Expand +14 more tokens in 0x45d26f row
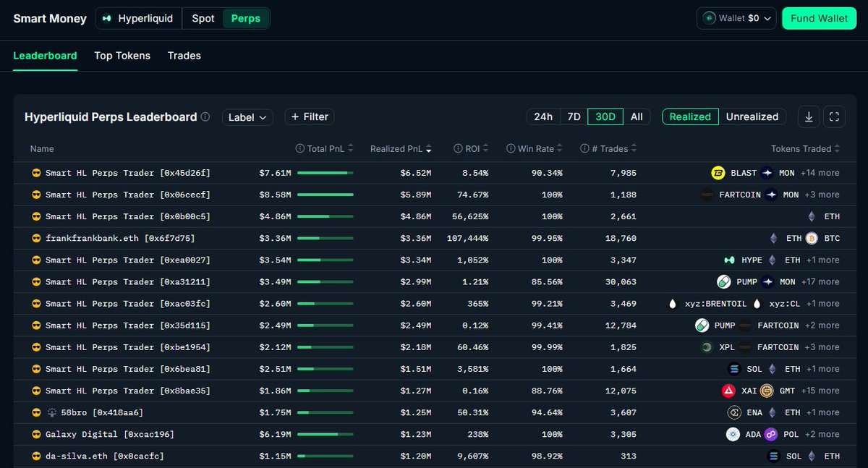 coord(820,173)
